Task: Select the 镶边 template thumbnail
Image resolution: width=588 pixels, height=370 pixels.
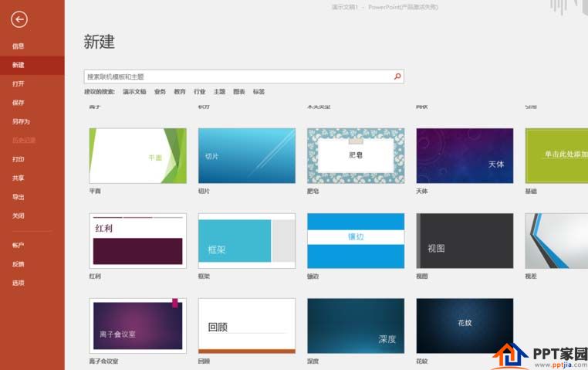Action: (x=356, y=241)
